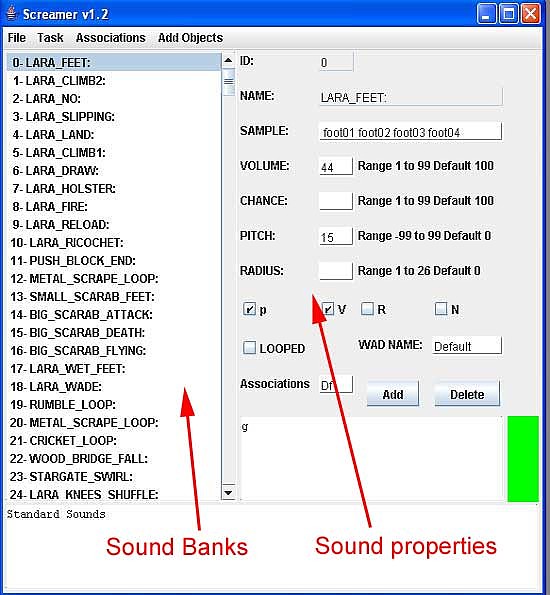Enable the LOOPED checkbox

click(249, 348)
